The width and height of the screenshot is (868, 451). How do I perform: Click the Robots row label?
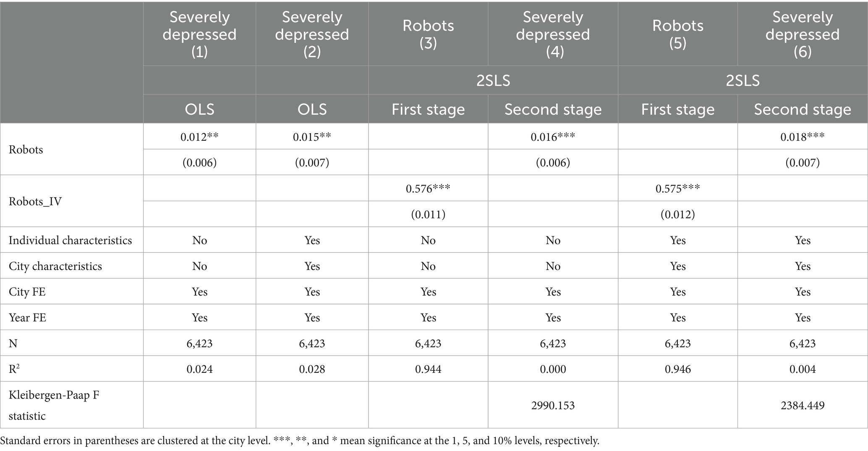tap(26, 149)
